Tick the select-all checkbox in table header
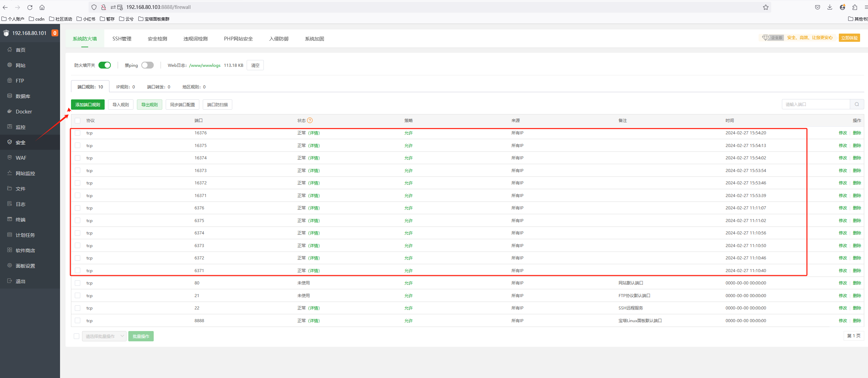Viewport: 868px width, 378px height. click(78, 121)
